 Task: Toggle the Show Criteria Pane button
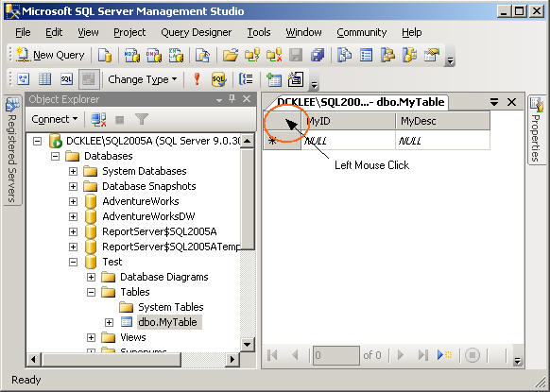click(45, 79)
